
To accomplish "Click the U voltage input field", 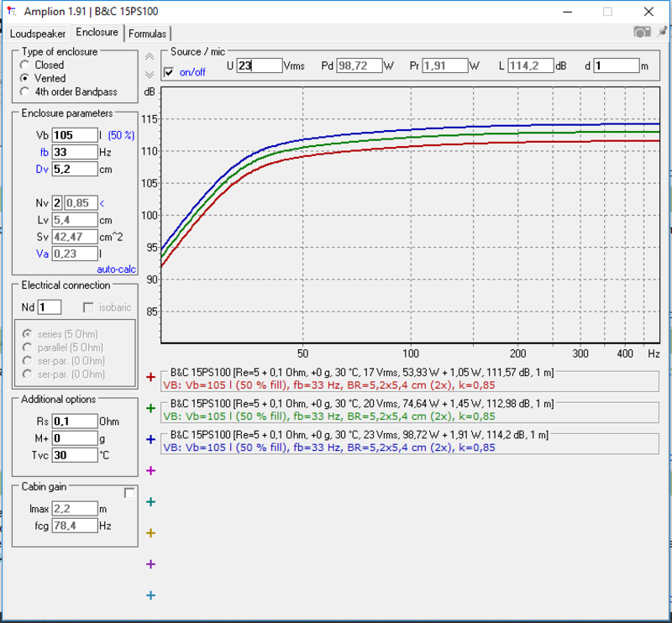I will pos(260,65).
